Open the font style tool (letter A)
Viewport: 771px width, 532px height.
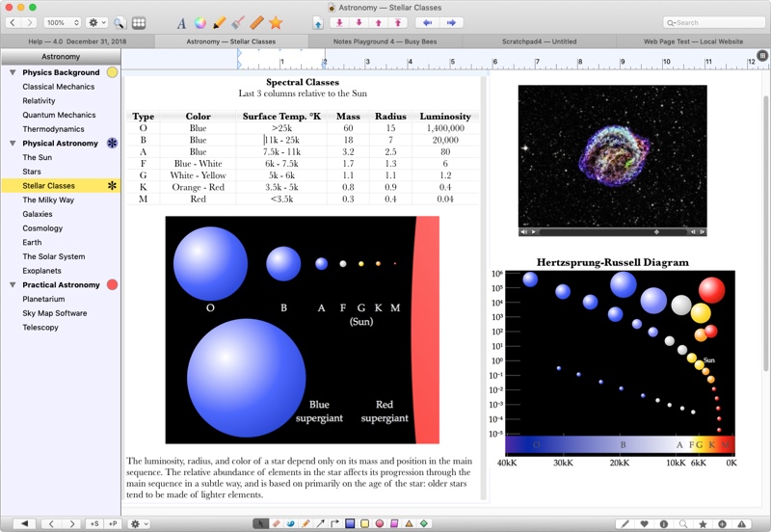click(x=181, y=22)
